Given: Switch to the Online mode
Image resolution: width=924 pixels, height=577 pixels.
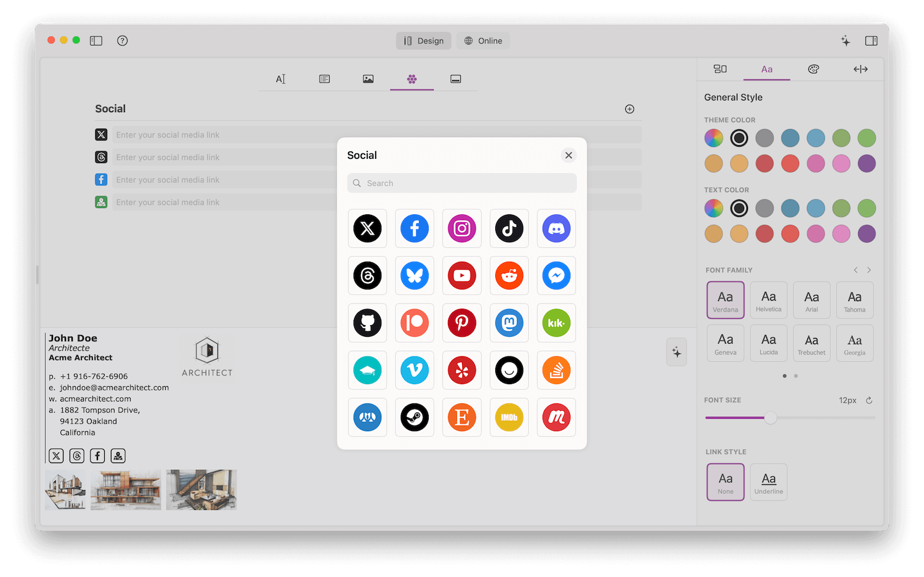Looking at the screenshot, I should [484, 41].
